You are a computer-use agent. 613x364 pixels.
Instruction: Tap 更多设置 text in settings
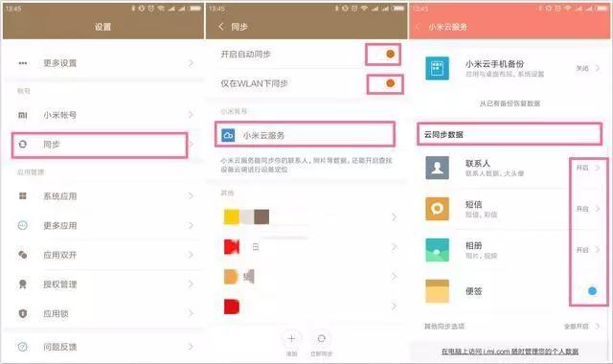59,63
